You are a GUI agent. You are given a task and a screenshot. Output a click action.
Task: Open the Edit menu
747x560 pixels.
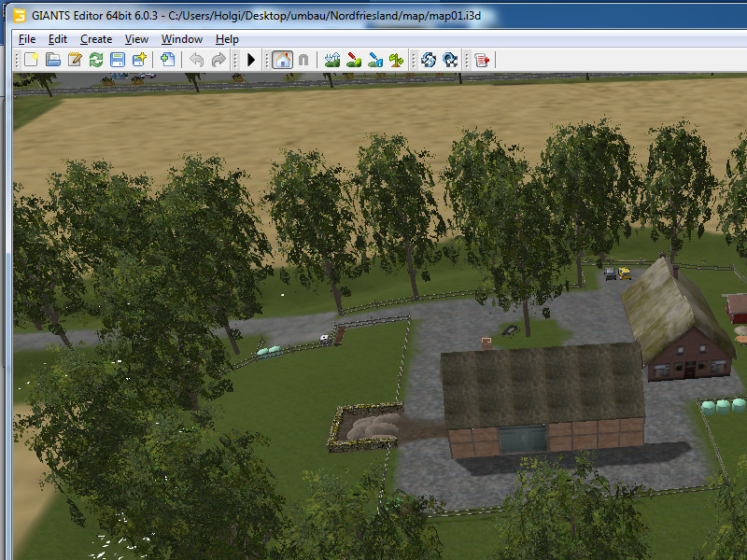[58, 39]
